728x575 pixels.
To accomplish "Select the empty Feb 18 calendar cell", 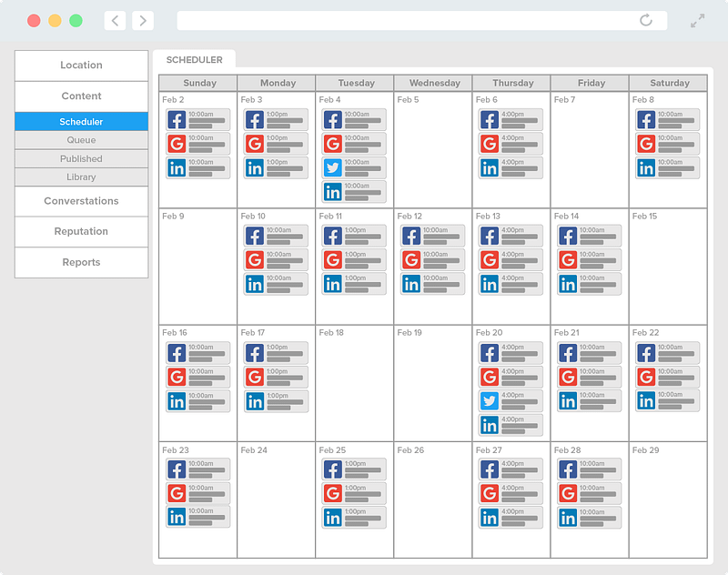I will click(355, 382).
